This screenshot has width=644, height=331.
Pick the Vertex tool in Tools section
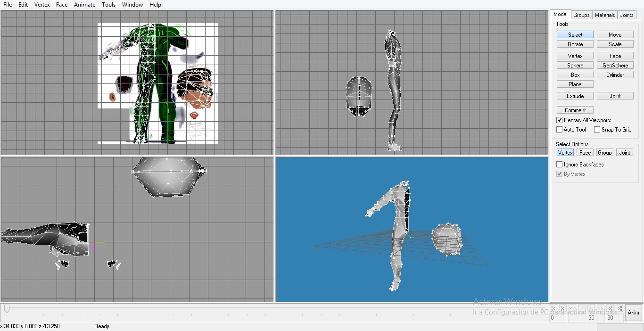pyautogui.click(x=575, y=56)
